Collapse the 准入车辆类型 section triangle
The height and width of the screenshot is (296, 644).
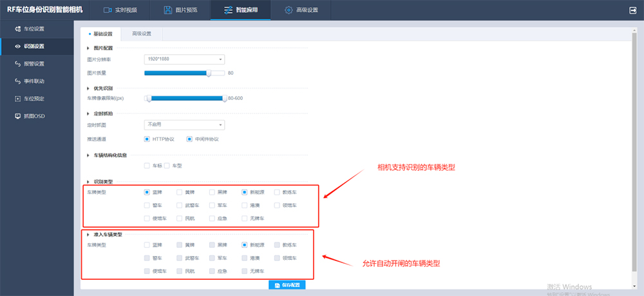[88, 235]
